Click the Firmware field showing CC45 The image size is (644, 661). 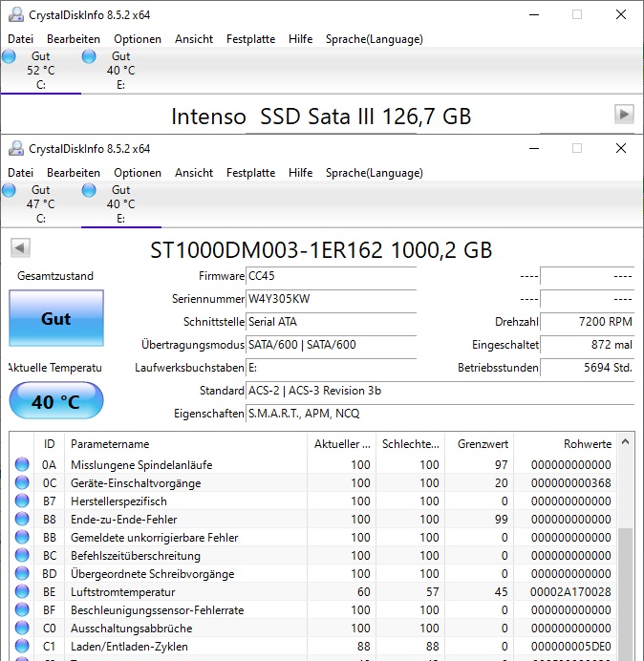click(331, 276)
